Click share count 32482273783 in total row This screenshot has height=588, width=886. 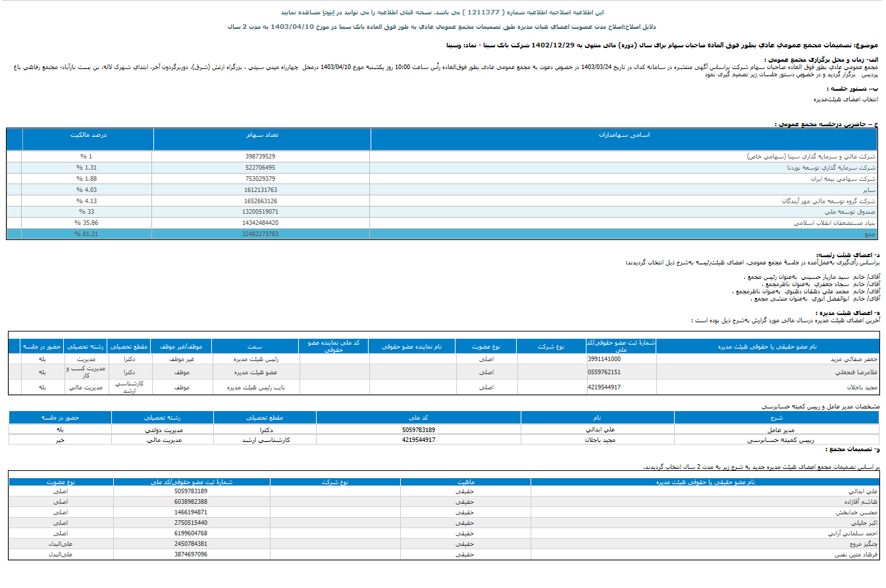[260, 234]
